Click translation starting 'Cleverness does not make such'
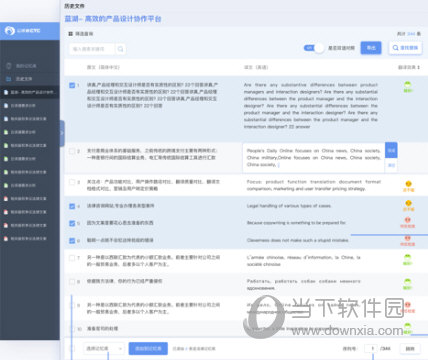 tap(298, 240)
